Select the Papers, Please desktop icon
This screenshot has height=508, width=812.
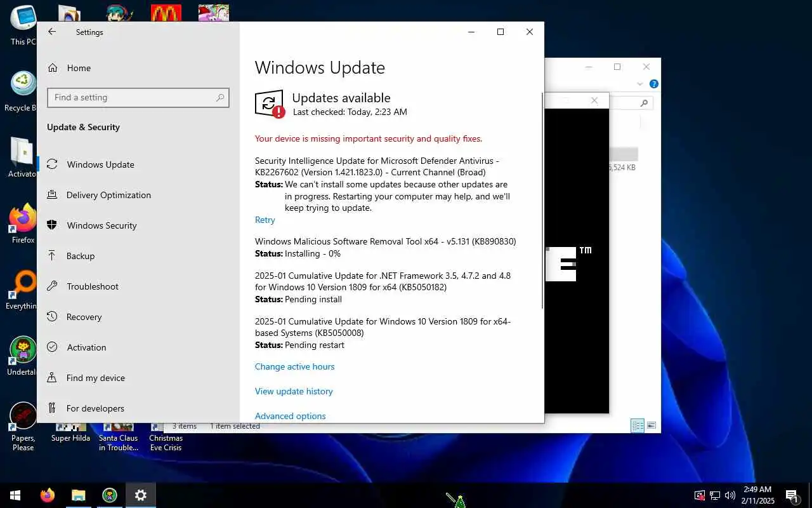(x=23, y=427)
